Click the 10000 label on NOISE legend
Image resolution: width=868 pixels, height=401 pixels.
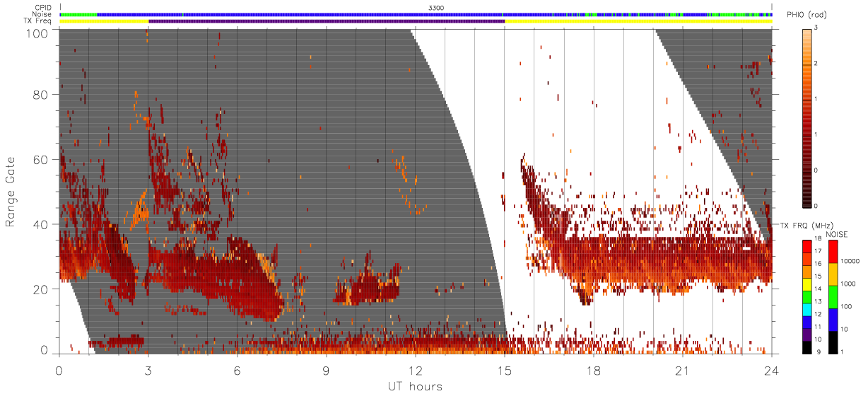pyautogui.click(x=850, y=261)
